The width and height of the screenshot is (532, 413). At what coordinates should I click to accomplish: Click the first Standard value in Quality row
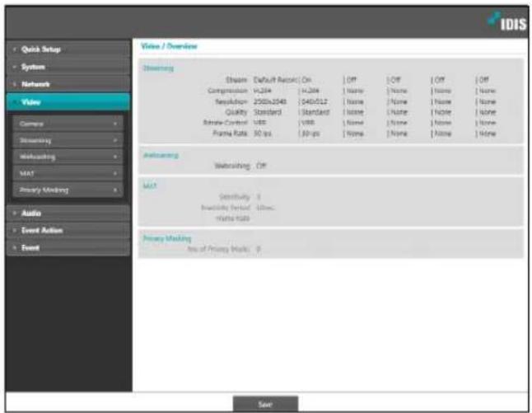(268, 112)
